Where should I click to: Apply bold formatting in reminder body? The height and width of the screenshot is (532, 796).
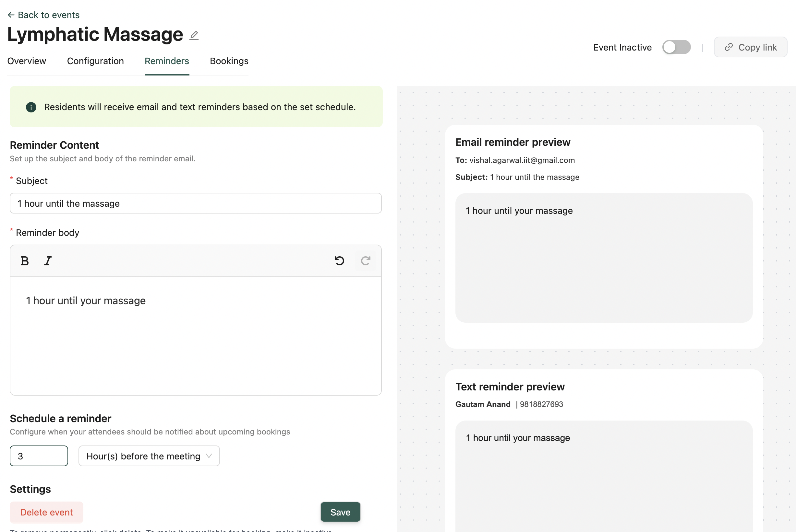24,261
